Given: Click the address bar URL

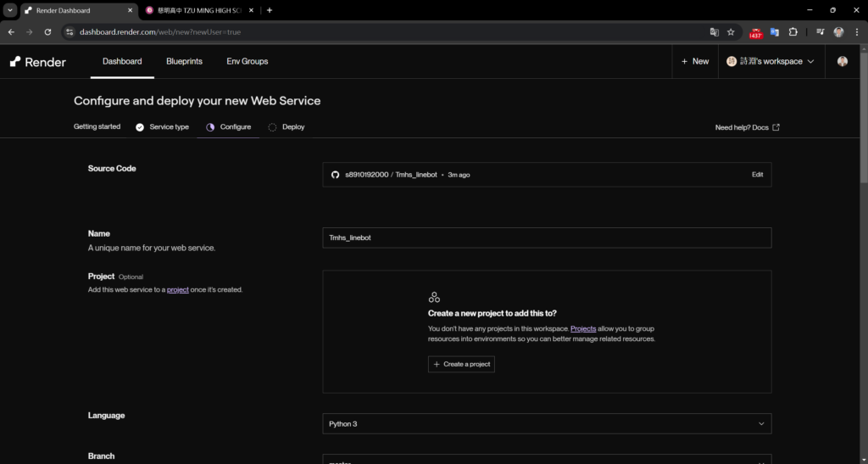Looking at the screenshot, I should [160, 32].
